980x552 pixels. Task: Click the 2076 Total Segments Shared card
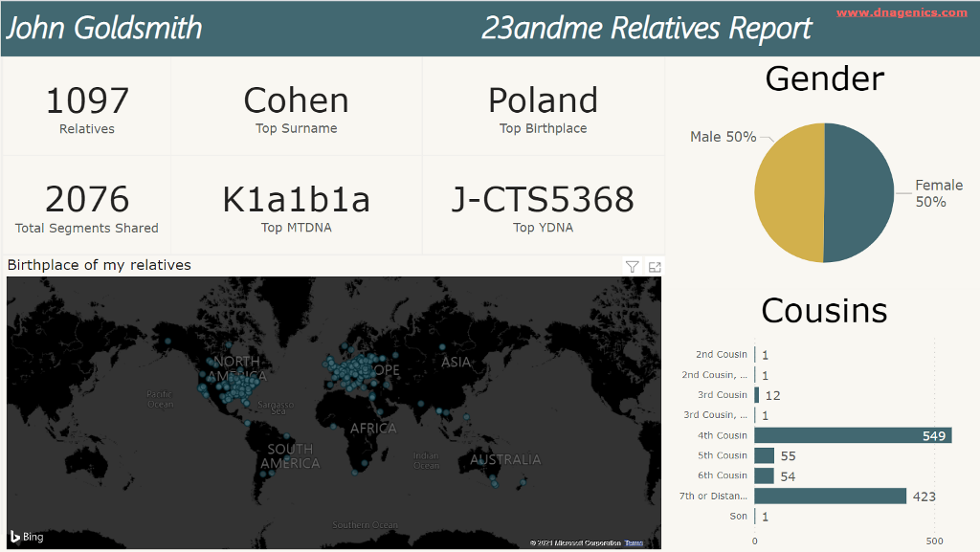point(87,206)
